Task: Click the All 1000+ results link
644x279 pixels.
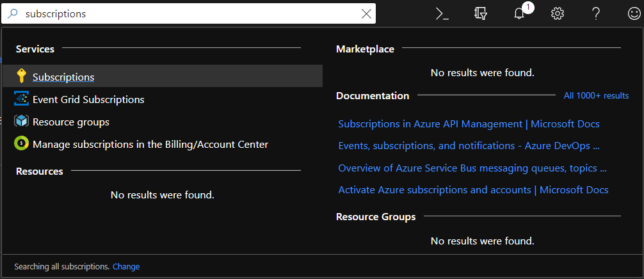Action: click(596, 95)
